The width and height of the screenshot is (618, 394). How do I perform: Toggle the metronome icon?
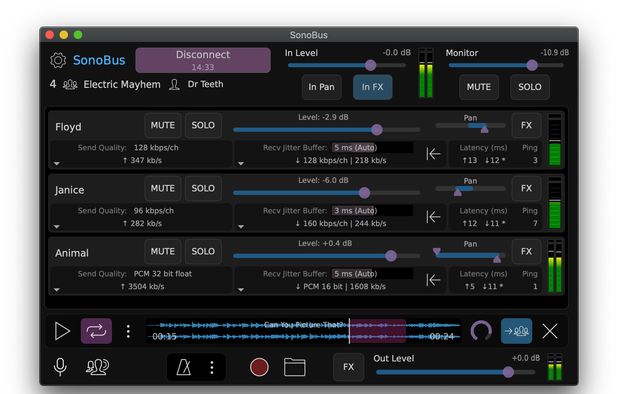(x=184, y=367)
